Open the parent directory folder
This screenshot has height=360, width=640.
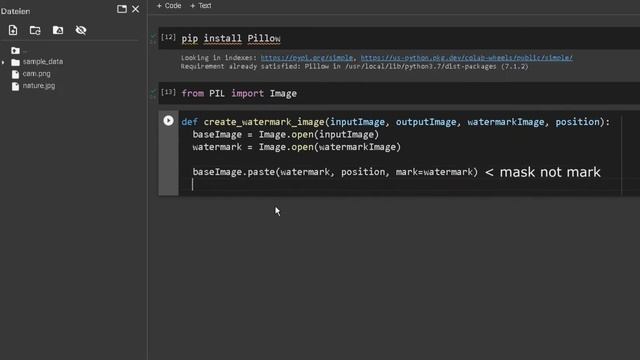tap(16, 51)
